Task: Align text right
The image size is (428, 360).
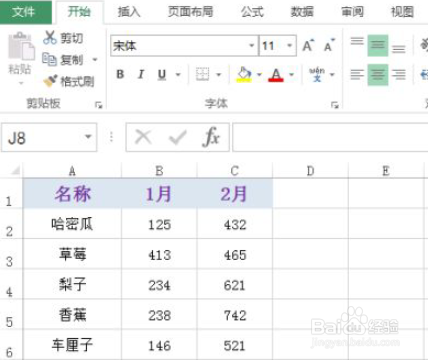Action: (399, 74)
